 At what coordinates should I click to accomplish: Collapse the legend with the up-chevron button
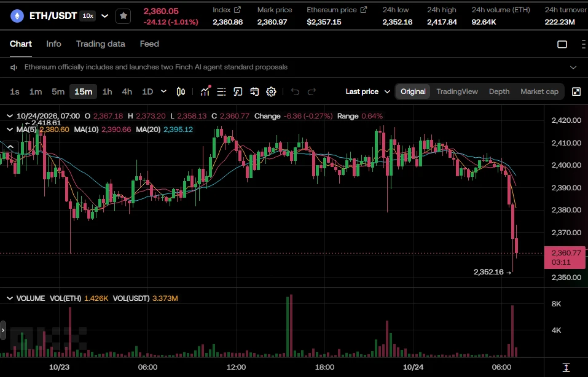tap(10, 147)
